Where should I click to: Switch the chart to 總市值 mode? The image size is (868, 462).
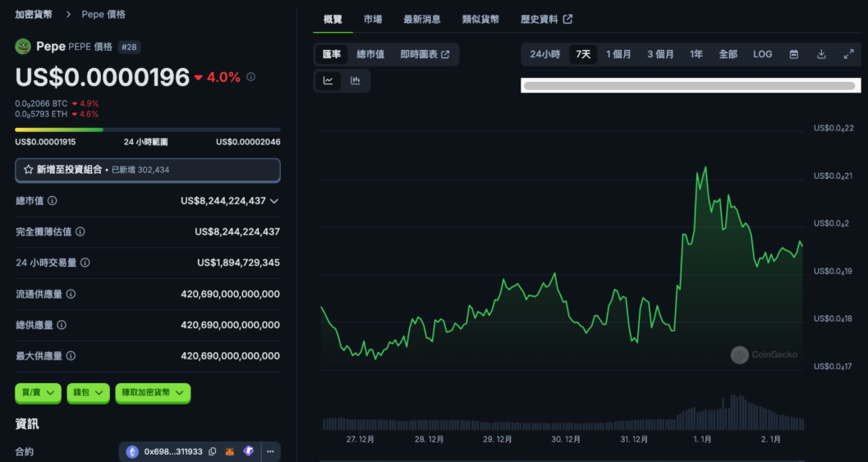click(370, 54)
